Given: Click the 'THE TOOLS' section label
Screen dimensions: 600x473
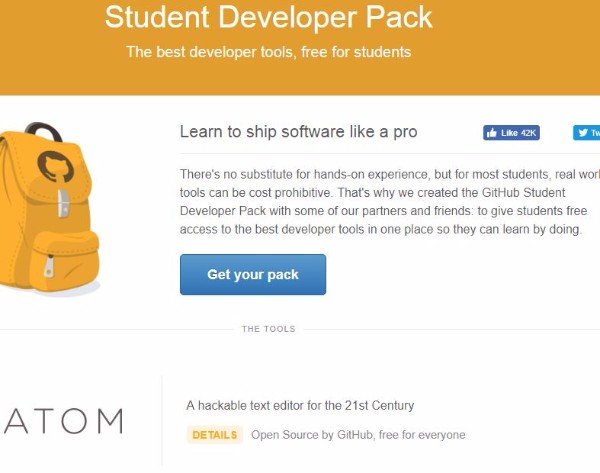Looking at the screenshot, I should (x=268, y=328).
